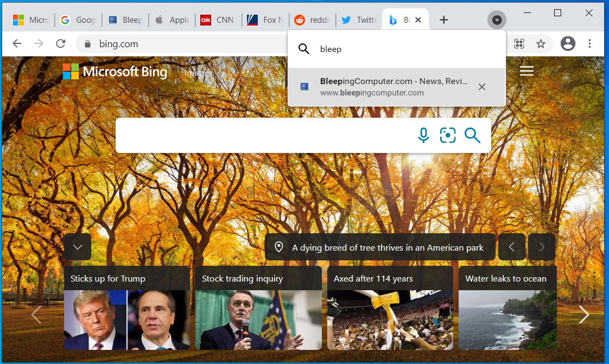Switch to the Twitter tab
This screenshot has height=364, width=609.
(359, 20)
